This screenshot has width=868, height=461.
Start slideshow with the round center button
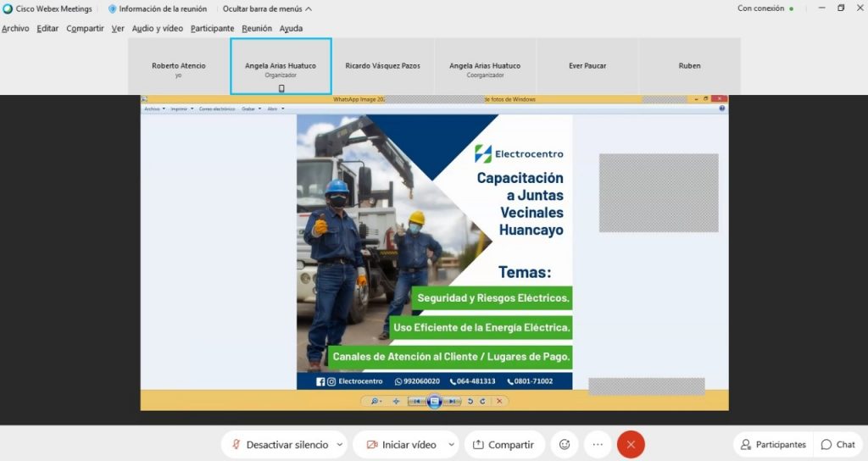tap(435, 401)
